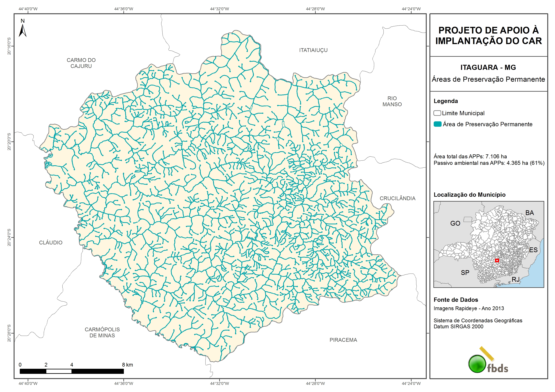Click the CRUCILÂNDIA label on map
Image resolution: width=555 pixels, height=392 pixels.
click(397, 198)
